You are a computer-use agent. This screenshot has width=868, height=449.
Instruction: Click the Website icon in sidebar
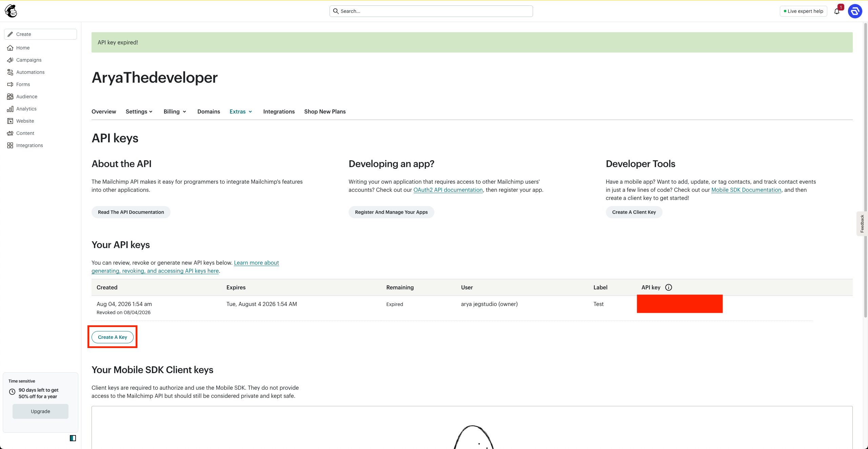tap(10, 121)
